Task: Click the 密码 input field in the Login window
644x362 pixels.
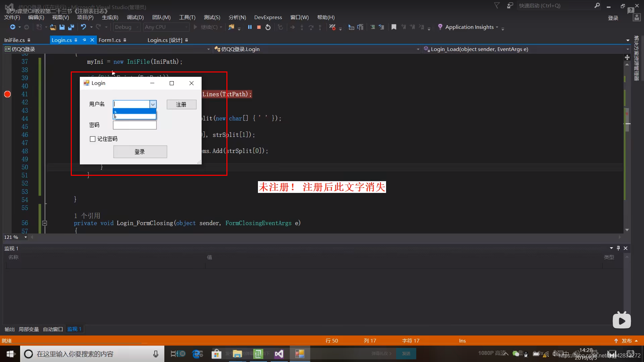Action: (x=135, y=125)
